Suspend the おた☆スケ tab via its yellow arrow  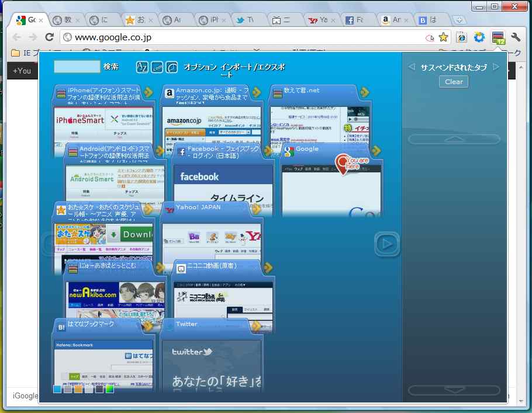[148, 209]
